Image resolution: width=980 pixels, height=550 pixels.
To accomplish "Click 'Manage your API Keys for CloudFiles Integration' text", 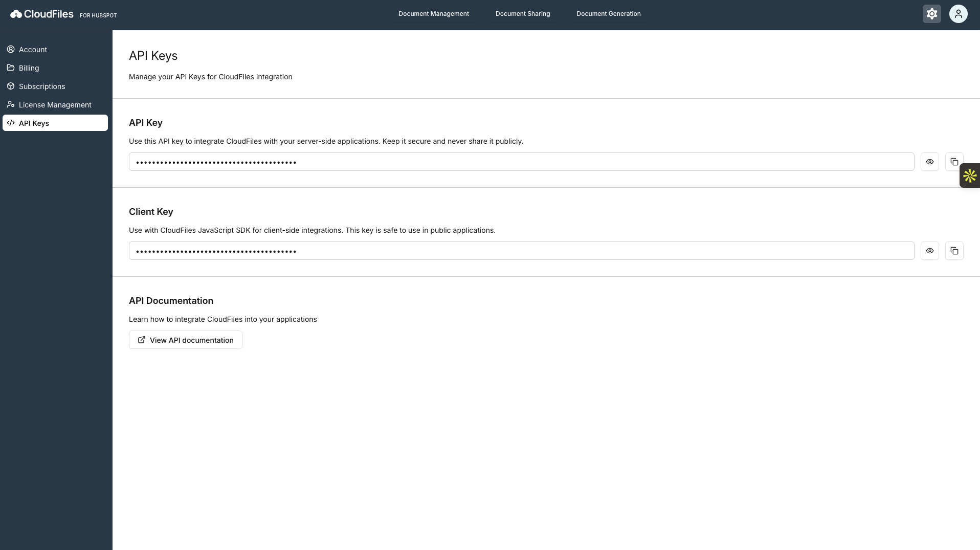I will click(211, 77).
